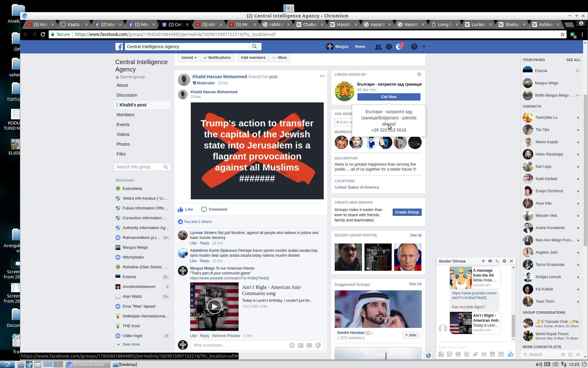Click Call Now button
Image resolution: width=588 pixels, height=368 pixels.
tap(389, 97)
